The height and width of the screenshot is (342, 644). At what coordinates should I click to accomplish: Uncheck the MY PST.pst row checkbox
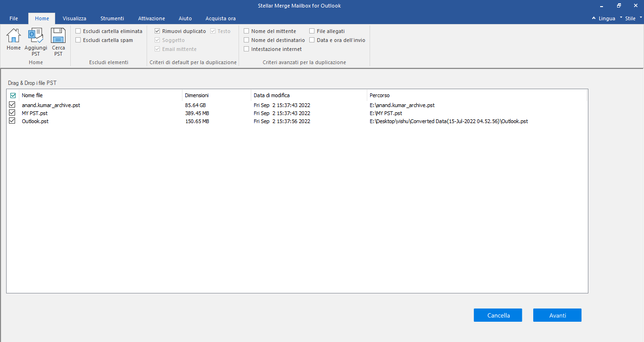12,113
